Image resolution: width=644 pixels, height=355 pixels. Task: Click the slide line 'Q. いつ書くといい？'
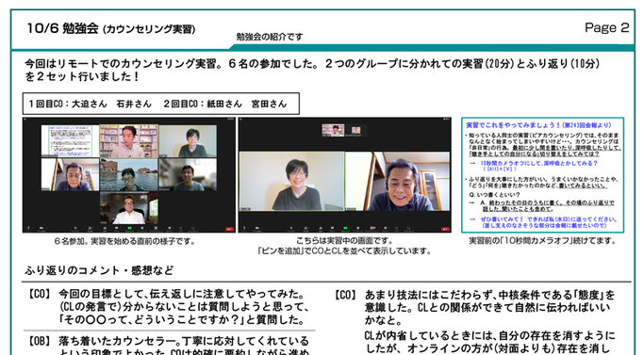tap(494, 195)
